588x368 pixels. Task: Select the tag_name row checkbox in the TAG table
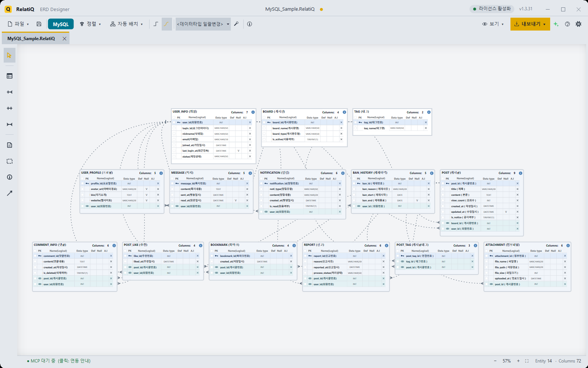(355, 128)
